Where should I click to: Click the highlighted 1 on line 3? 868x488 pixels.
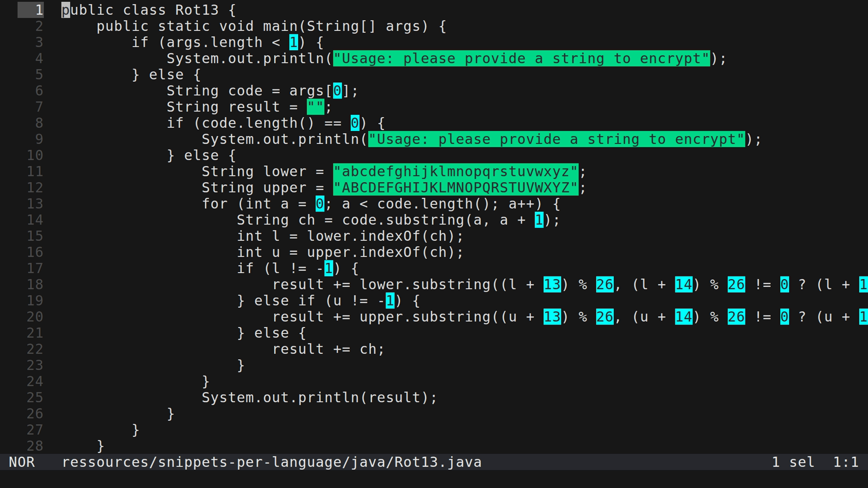coord(293,42)
